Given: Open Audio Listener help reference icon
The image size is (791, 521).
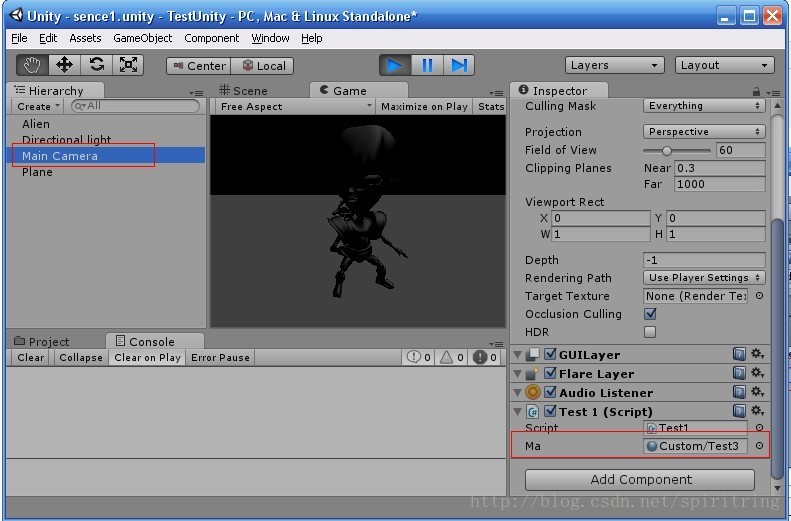Looking at the screenshot, I should pyautogui.click(x=739, y=392).
